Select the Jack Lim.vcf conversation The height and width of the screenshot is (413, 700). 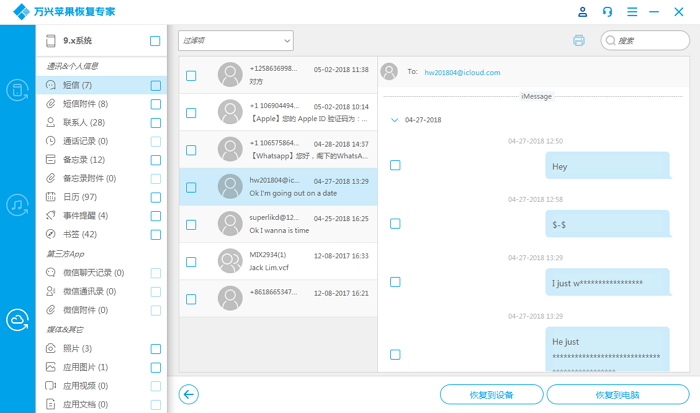coord(278,261)
